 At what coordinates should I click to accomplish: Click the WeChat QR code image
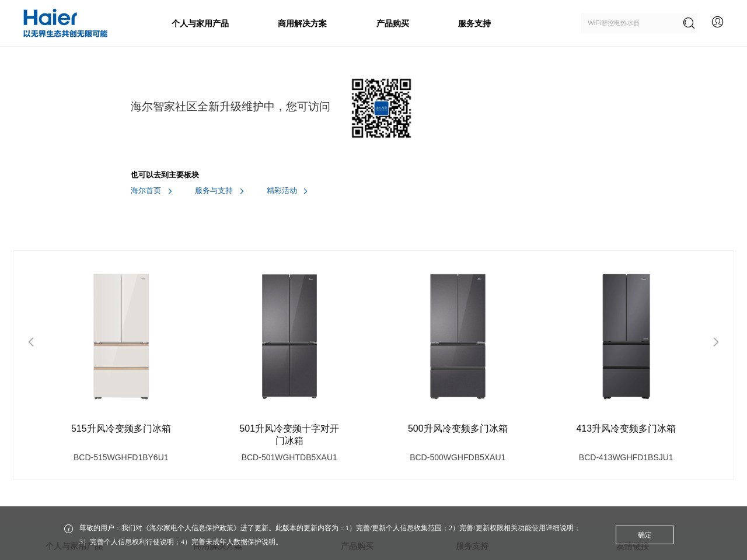click(x=381, y=108)
